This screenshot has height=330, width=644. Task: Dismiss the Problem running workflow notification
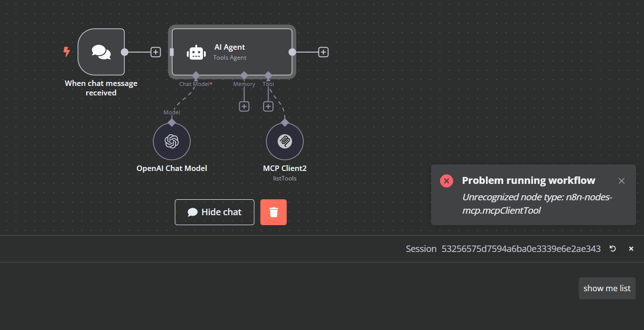click(x=621, y=181)
